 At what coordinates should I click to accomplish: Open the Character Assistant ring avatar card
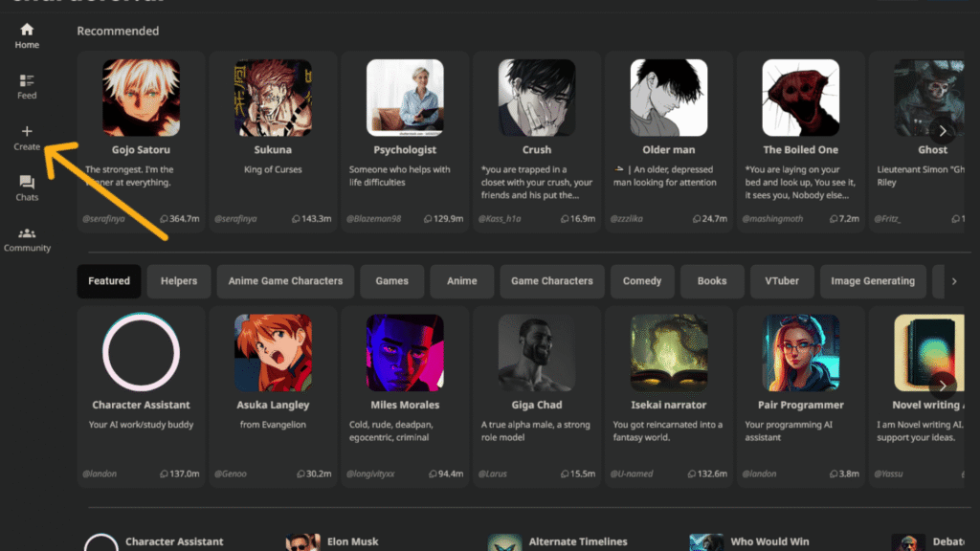(x=142, y=353)
